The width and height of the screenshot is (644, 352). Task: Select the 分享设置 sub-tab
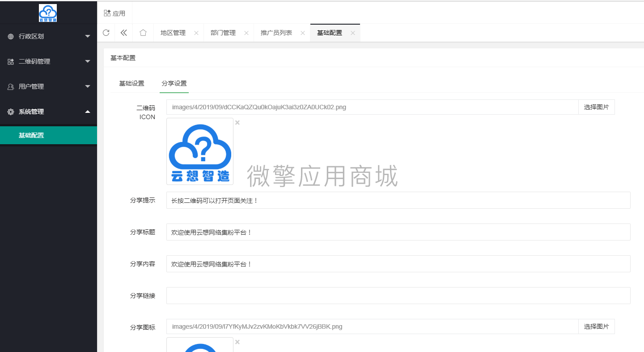tap(174, 83)
